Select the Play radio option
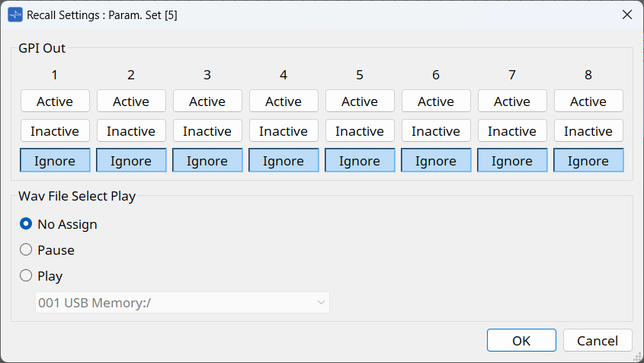The width and height of the screenshot is (644, 363). point(27,276)
